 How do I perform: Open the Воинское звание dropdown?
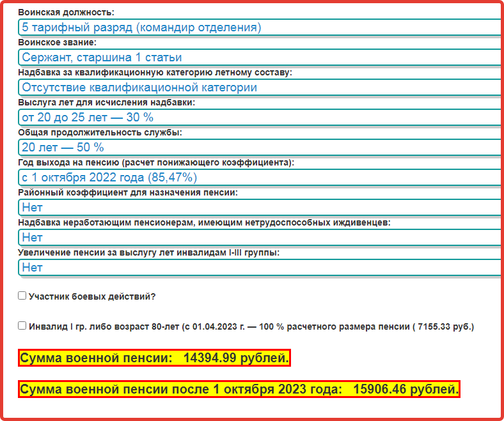[260, 57]
